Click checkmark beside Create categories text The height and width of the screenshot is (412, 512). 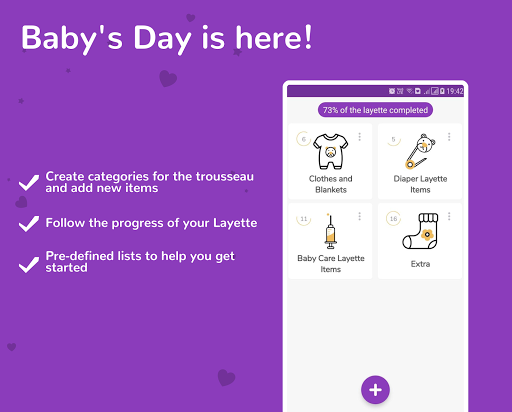[29, 182]
